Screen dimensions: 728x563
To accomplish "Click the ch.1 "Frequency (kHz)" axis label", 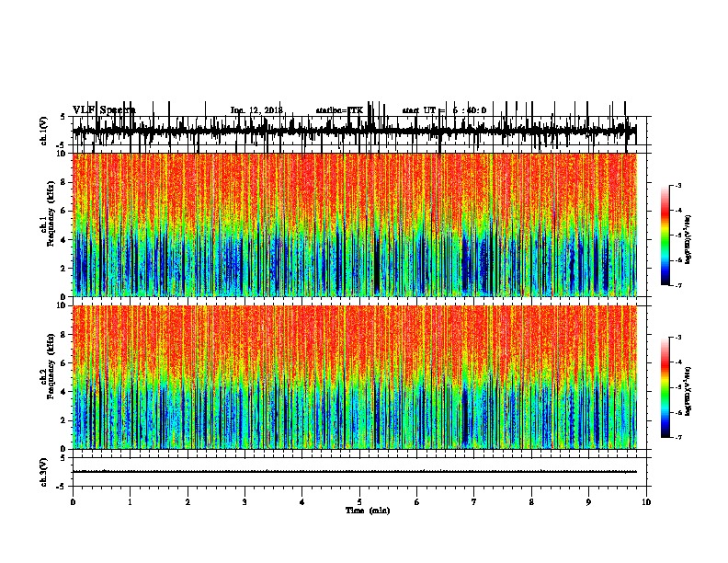I will [51, 213].
